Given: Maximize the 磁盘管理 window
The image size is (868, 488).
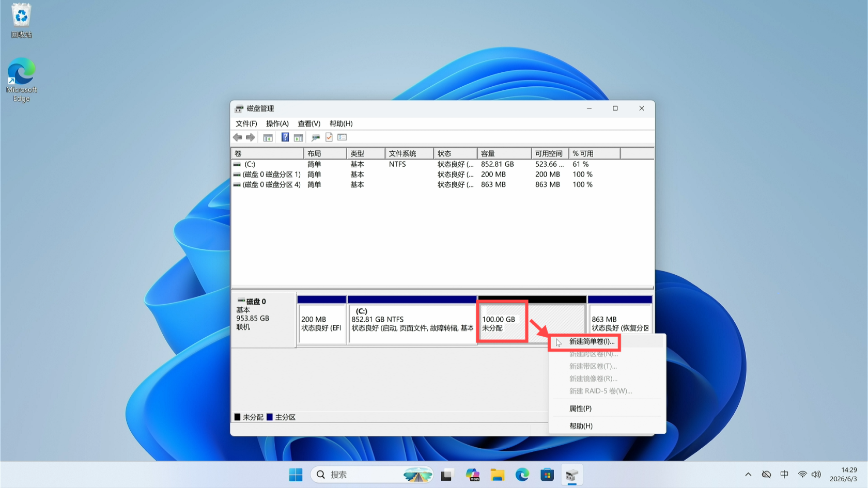Looking at the screenshot, I should (x=615, y=108).
